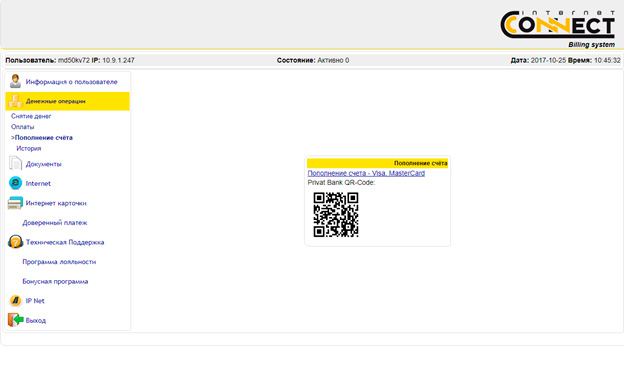Open Информация о пользователе menu item

click(x=72, y=82)
